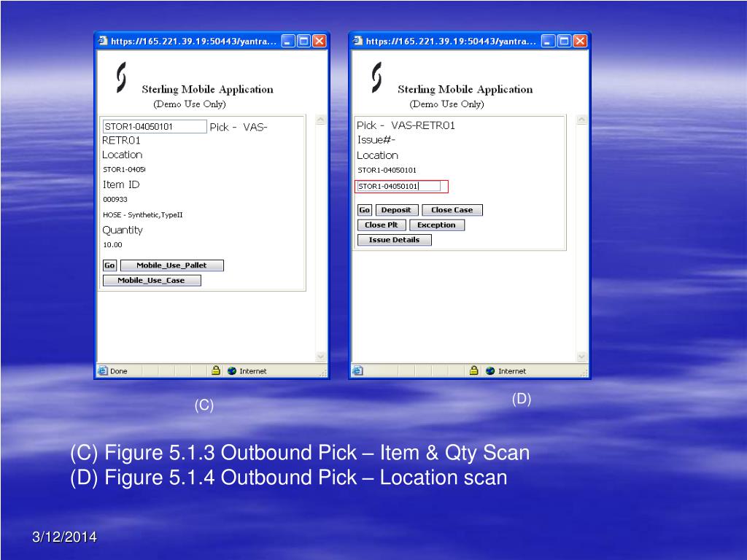This screenshot has width=747, height=560.
Task: Click the Deposit button
Action: [x=396, y=210]
